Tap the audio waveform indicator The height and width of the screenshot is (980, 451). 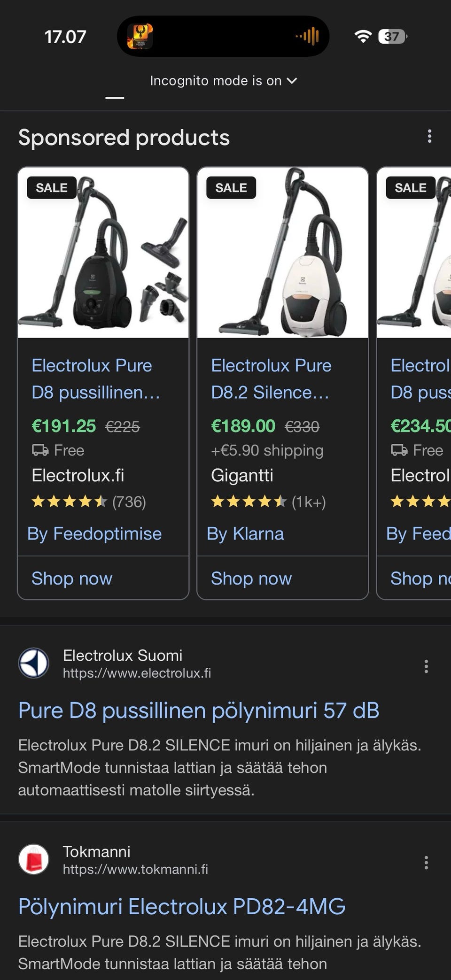(308, 36)
